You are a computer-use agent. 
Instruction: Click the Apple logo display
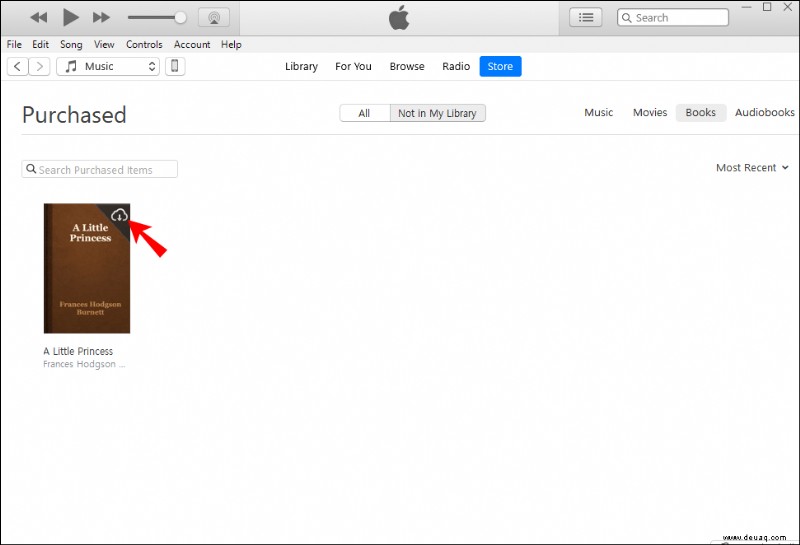[x=399, y=18]
